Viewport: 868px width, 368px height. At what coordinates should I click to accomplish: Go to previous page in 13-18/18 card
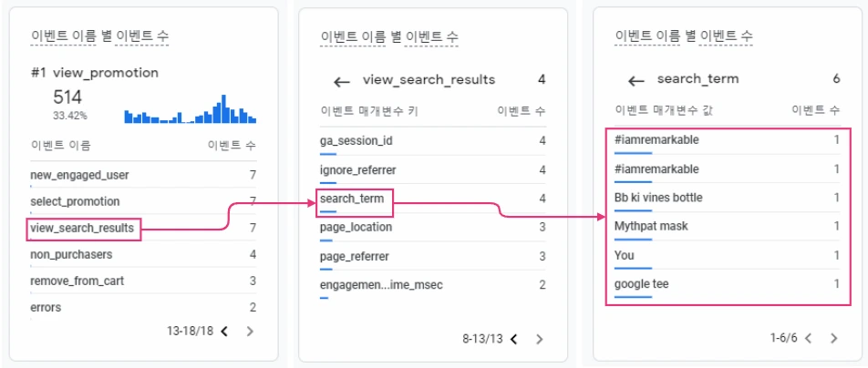click(x=225, y=331)
